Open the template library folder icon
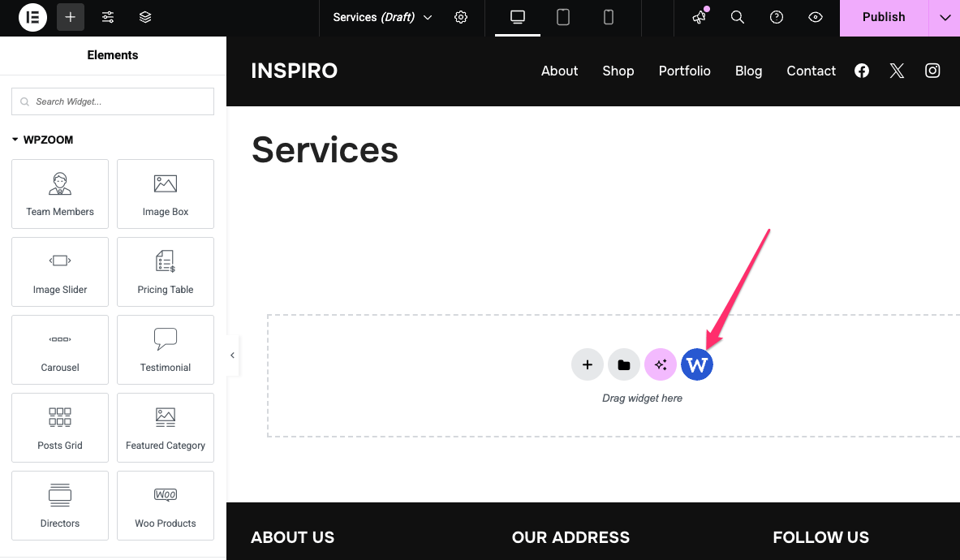This screenshot has height=560, width=960. (x=624, y=365)
